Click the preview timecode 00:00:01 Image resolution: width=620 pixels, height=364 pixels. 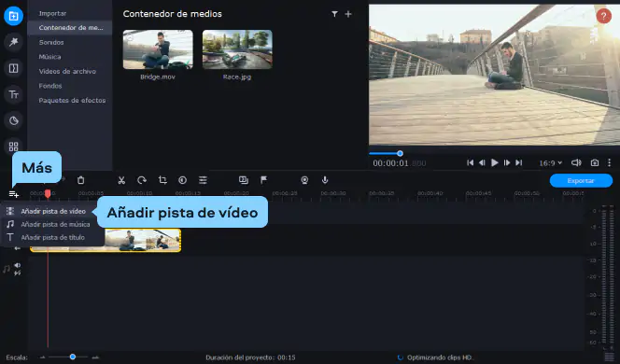tap(400, 163)
